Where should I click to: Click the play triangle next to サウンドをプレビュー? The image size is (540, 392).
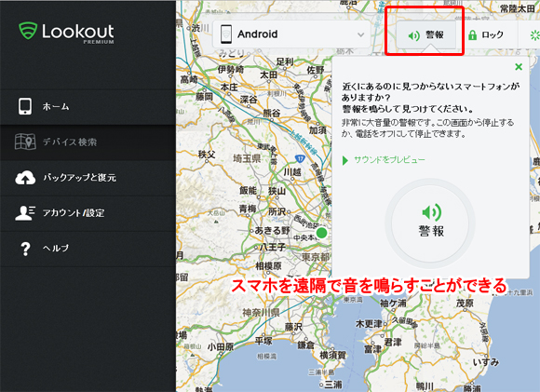345,160
